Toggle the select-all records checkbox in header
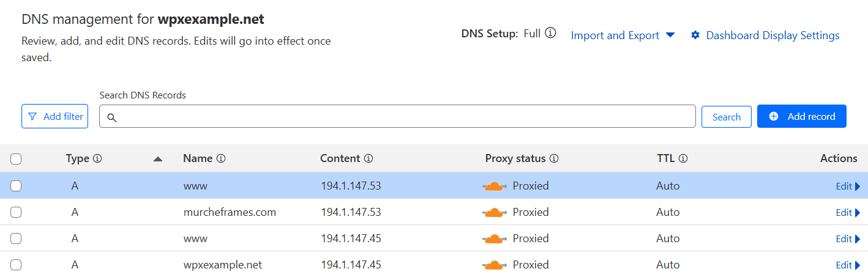 16,159
